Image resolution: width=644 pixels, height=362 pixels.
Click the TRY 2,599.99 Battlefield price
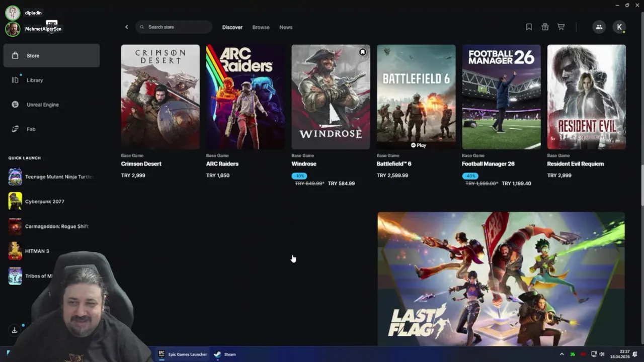[x=392, y=175]
